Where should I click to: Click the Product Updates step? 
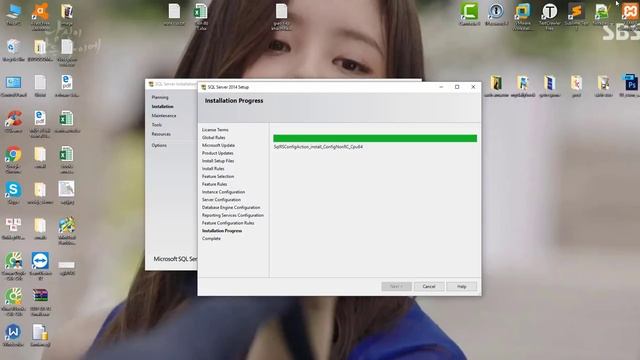(x=218, y=153)
